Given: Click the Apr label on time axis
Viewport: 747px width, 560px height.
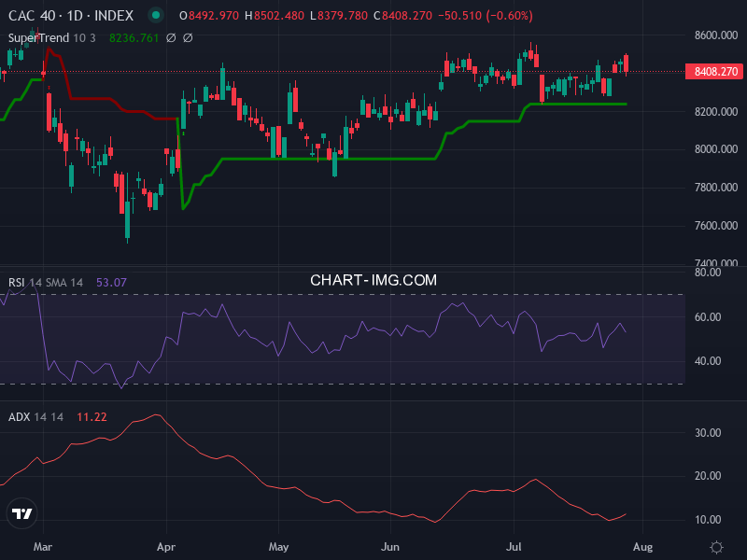Looking at the screenshot, I should coord(166,547).
